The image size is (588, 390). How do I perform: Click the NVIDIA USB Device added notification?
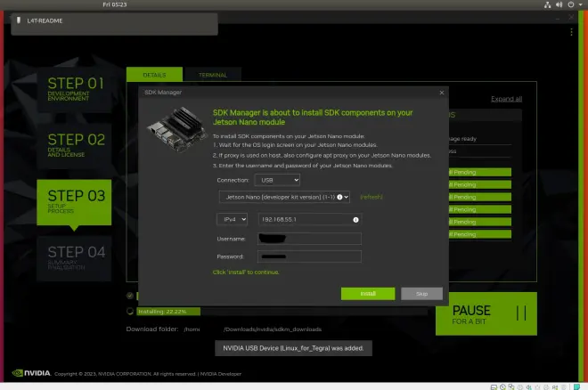[293, 348]
